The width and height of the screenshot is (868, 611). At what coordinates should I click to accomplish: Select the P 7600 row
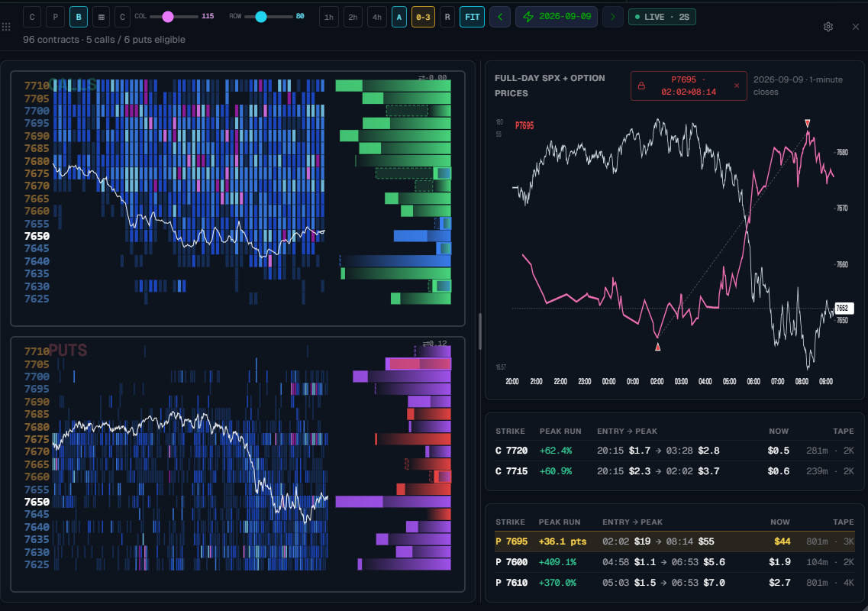674,561
